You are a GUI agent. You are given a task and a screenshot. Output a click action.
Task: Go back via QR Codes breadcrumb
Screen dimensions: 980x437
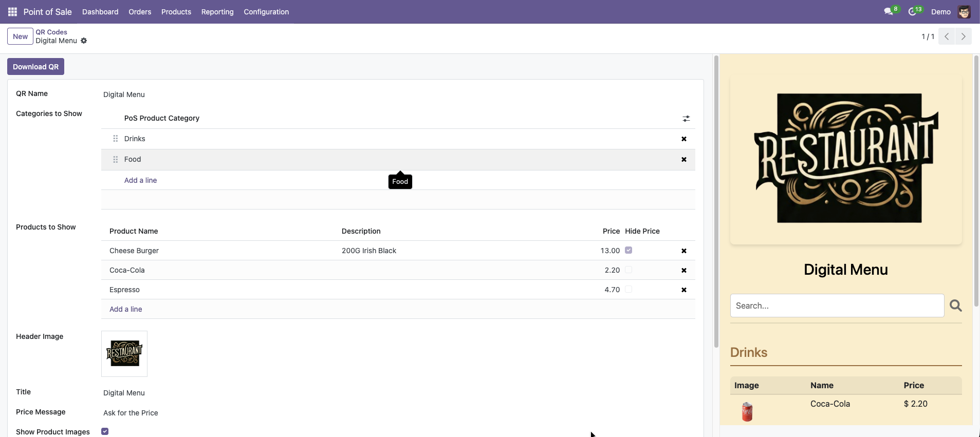51,32
